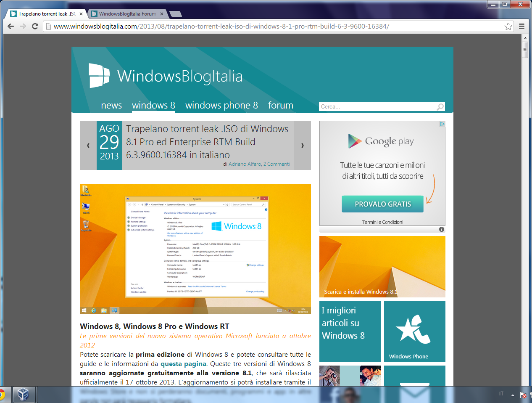Open the forum menu item
The width and height of the screenshot is (532, 403).
[281, 105]
